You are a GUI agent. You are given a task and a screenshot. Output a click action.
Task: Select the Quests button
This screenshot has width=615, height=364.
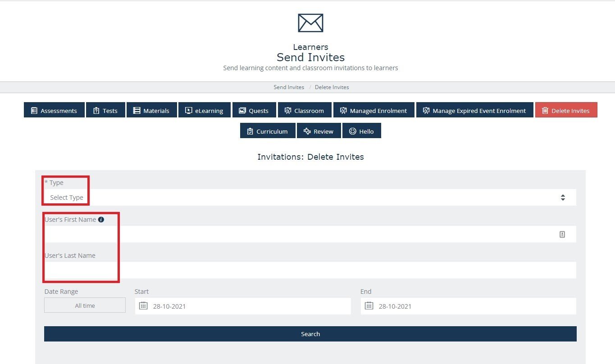[x=254, y=111]
